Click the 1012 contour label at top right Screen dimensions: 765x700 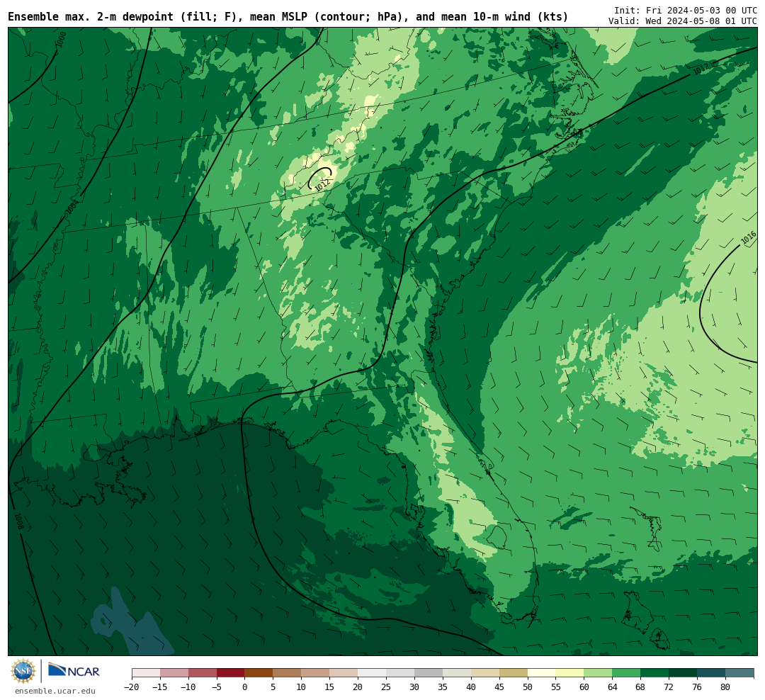tap(701, 69)
